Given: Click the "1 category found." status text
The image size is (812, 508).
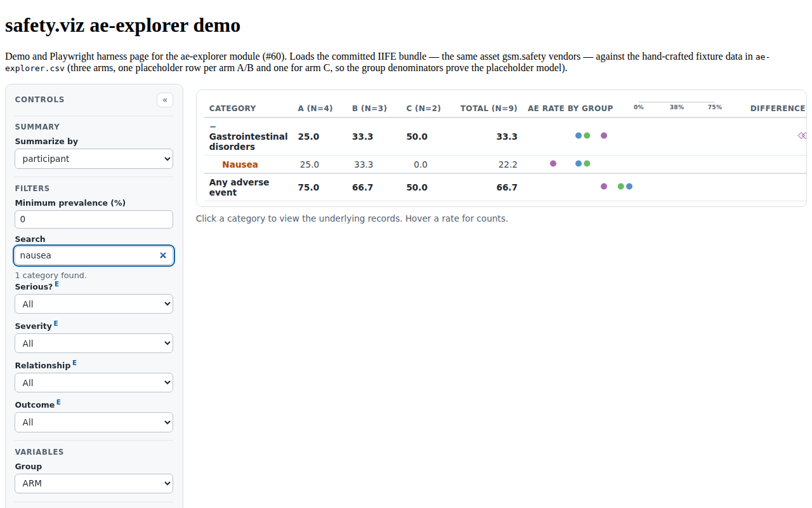Looking at the screenshot, I should 51,276.
